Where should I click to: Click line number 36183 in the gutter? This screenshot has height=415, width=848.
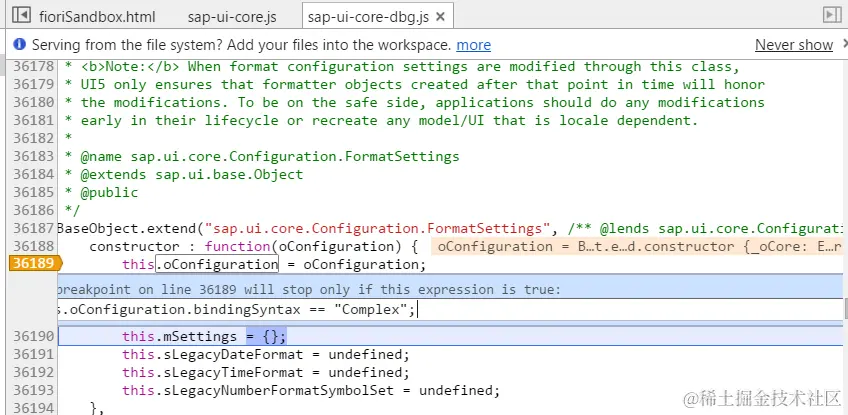(34, 156)
